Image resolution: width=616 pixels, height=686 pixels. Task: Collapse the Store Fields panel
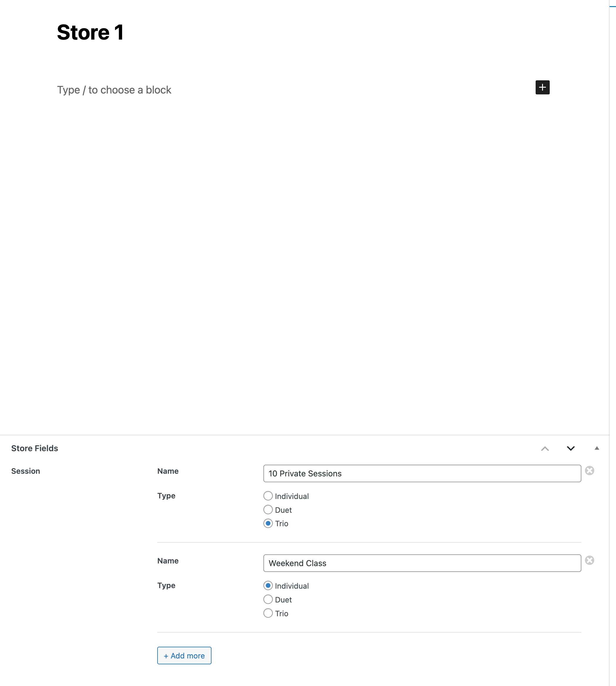click(x=597, y=448)
